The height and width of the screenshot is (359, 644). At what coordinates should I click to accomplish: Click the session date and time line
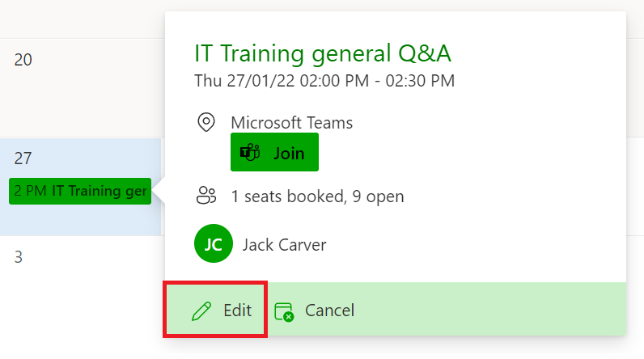tap(324, 81)
